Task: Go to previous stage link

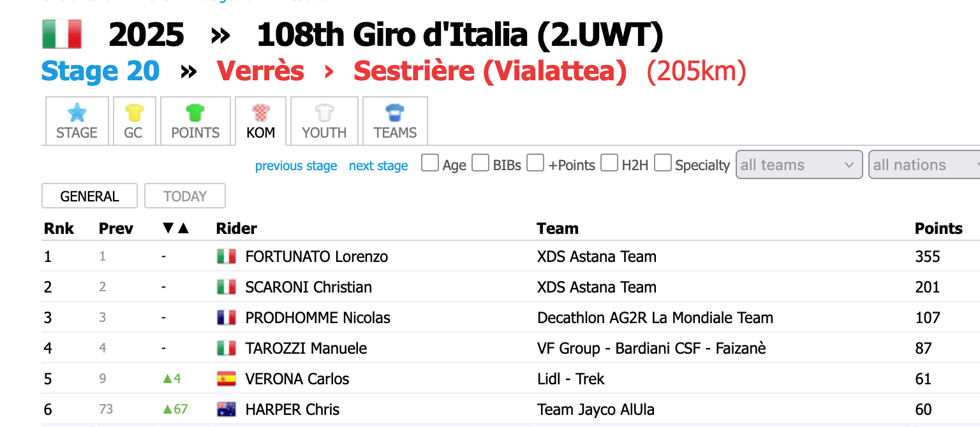Action: coord(296,166)
